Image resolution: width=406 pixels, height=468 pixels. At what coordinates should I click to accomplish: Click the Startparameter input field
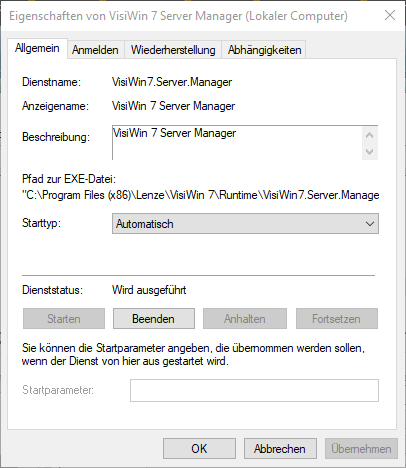254,390
